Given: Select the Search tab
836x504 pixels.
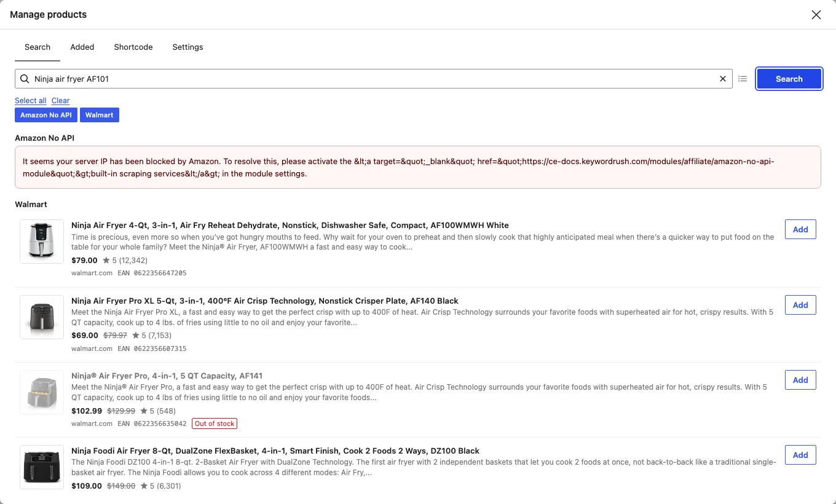Looking at the screenshot, I should point(37,47).
